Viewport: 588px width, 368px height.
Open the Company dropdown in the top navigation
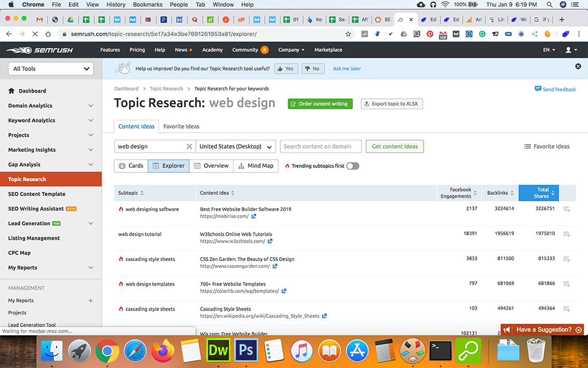[291, 50]
